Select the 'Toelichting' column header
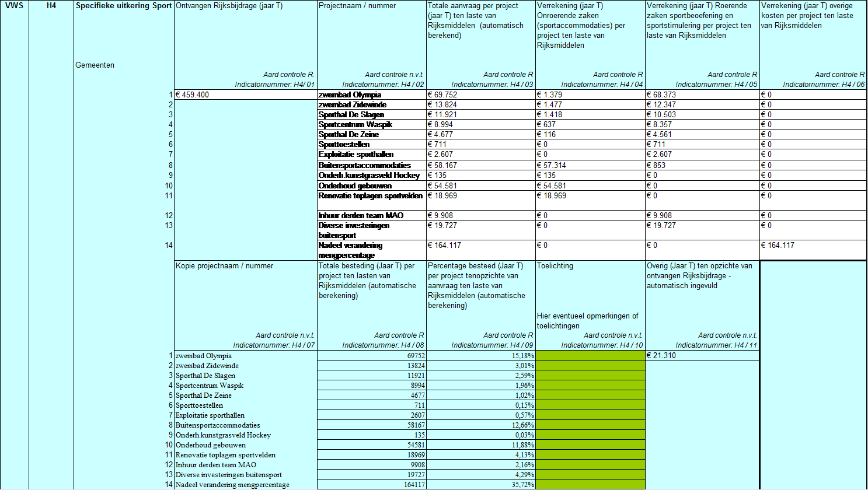Screen dimensions: 868x490 (555, 266)
